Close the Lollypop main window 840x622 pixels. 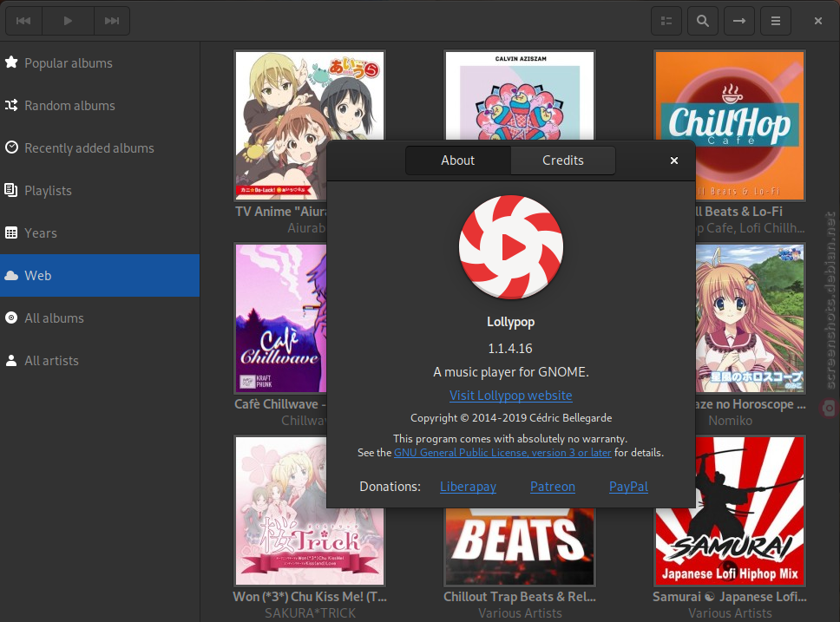pos(818,21)
